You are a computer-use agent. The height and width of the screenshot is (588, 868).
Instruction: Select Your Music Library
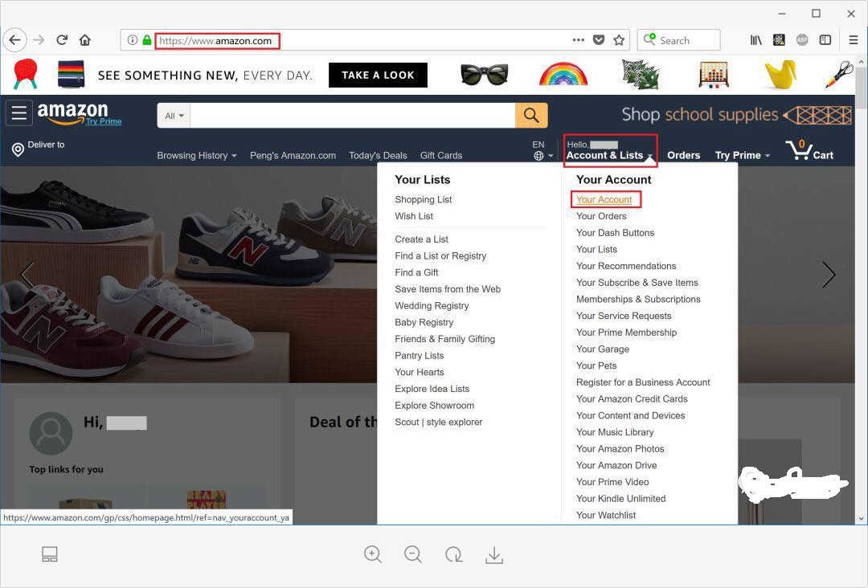click(615, 432)
